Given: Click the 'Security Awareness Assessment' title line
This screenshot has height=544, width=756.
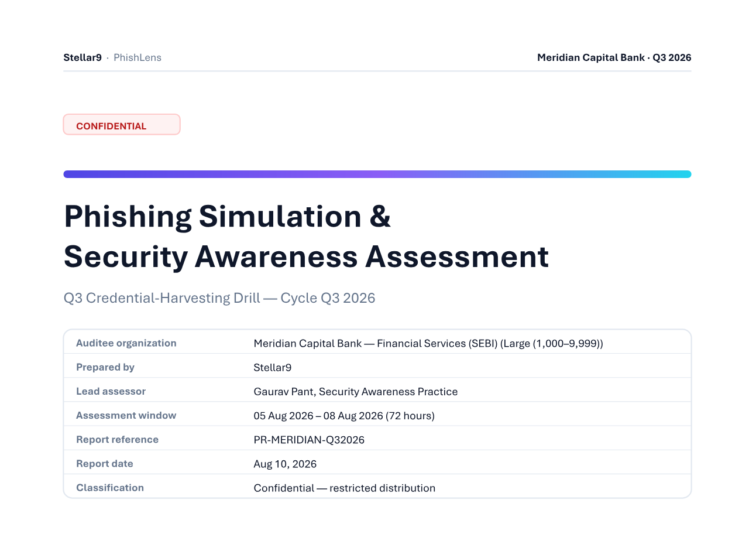Looking at the screenshot, I should click(307, 257).
